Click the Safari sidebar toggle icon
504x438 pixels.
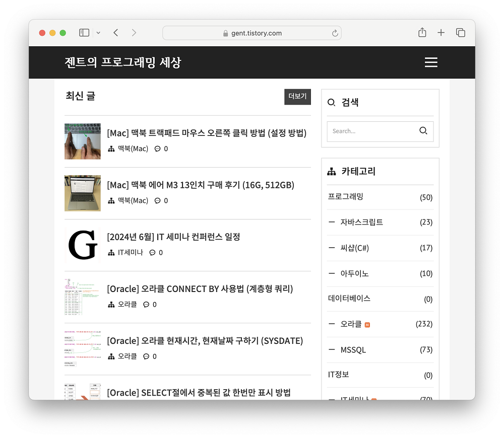pyautogui.click(x=84, y=33)
